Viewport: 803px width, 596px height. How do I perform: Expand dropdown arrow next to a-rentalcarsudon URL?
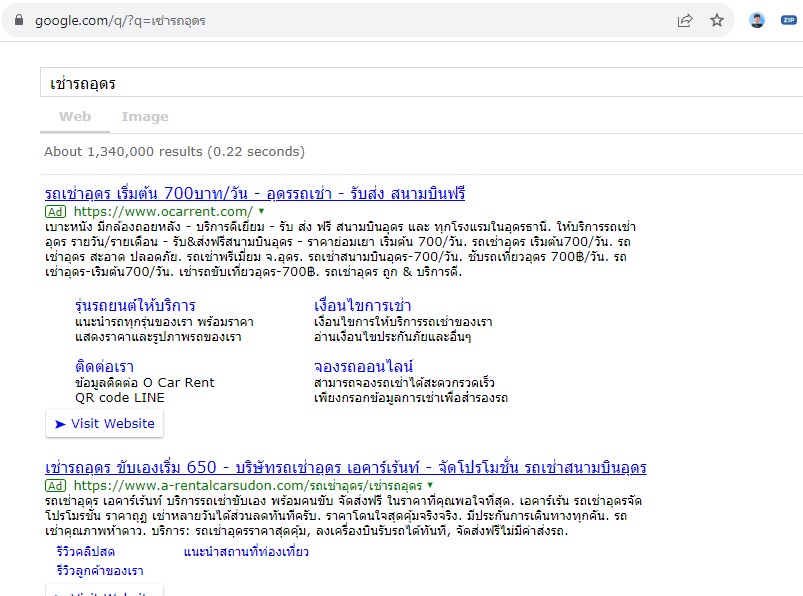430,485
